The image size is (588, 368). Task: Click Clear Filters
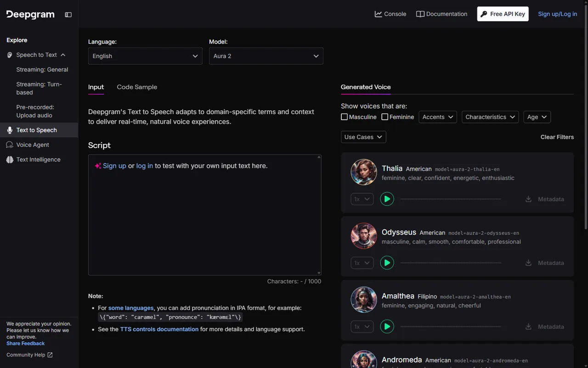pyautogui.click(x=557, y=137)
